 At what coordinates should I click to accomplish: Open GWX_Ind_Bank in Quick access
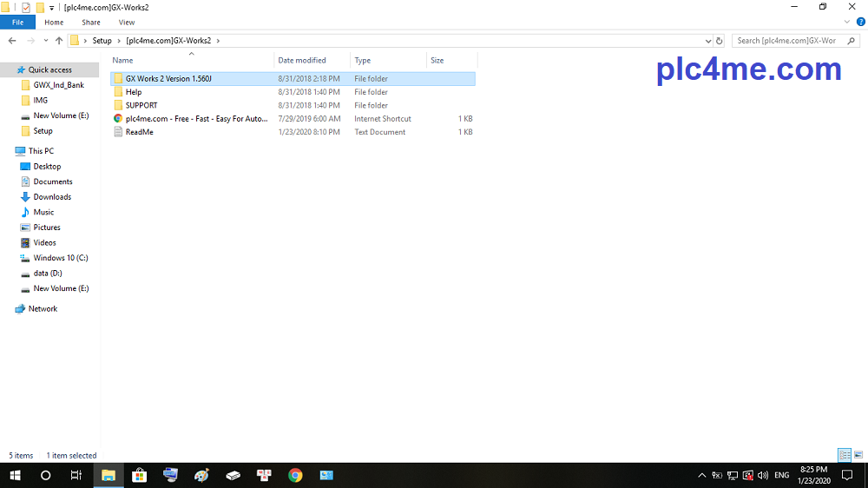59,85
